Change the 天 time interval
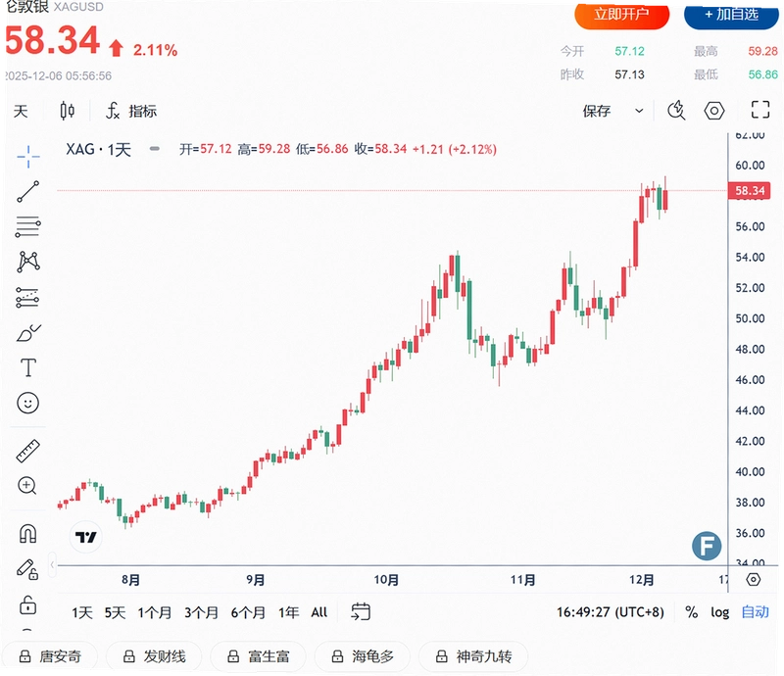 pyautogui.click(x=21, y=111)
